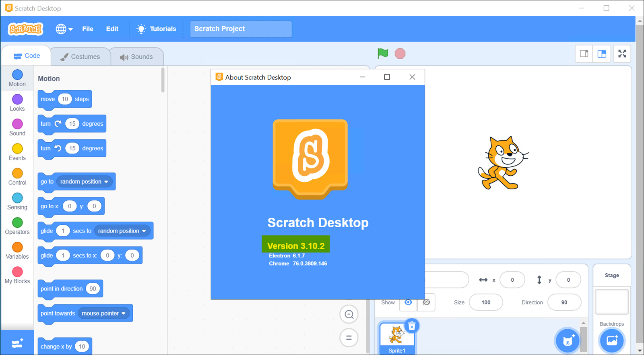Select the Stage backdrop thumbnail
Viewport: 644px width, 355px height.
[x=612, y=301]
